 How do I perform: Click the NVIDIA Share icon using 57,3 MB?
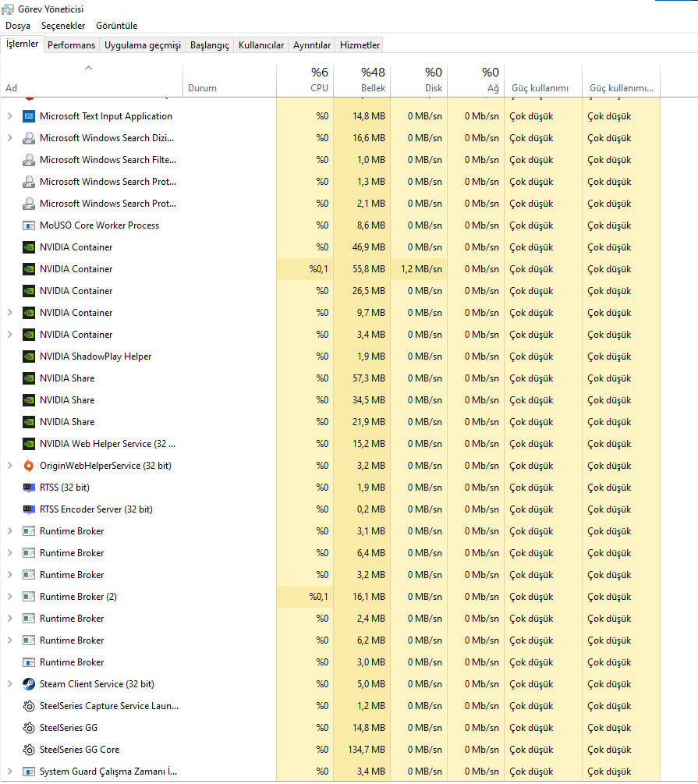coord(29,378)
